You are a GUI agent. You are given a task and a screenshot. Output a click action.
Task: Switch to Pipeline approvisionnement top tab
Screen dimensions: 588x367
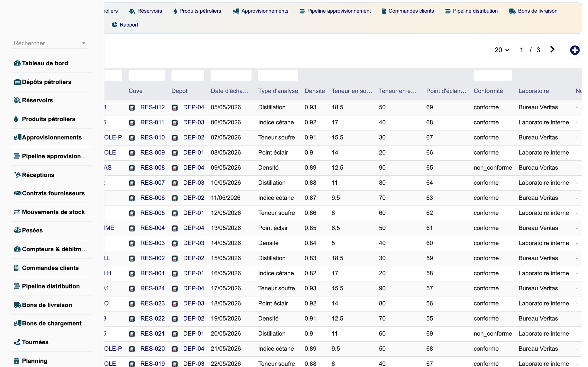(x=335, y=11)
